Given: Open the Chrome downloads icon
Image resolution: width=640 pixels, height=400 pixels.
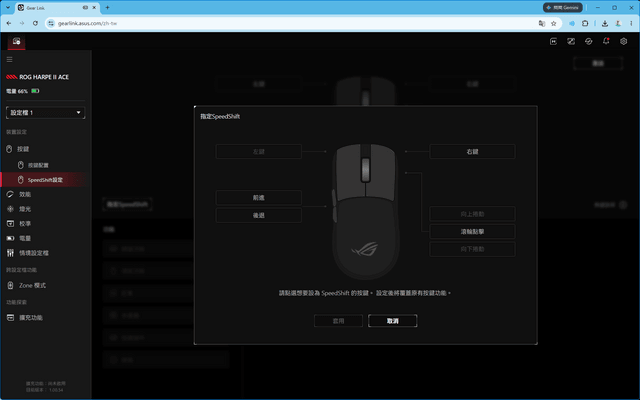Looking at the screenshot, I should [x=605, y=23].
